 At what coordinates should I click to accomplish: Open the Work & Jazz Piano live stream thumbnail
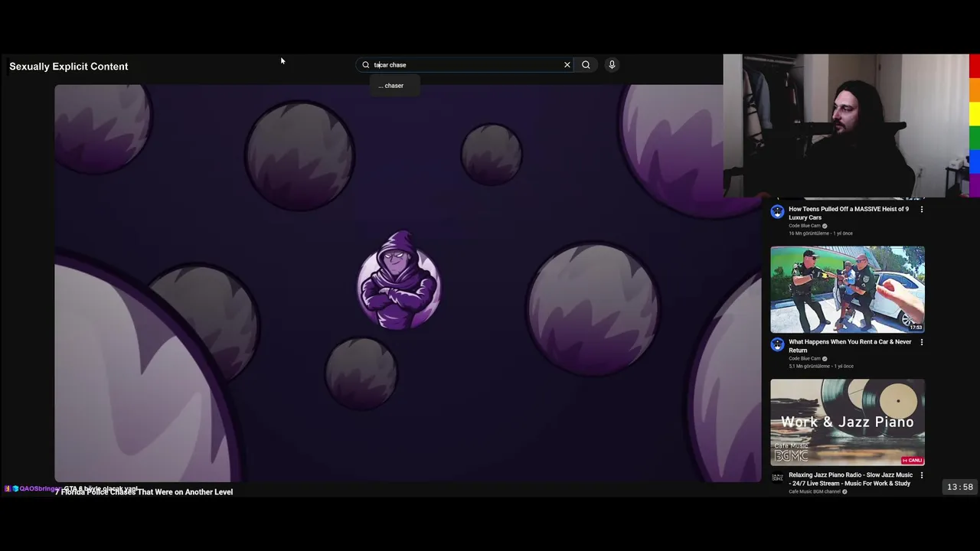pyautogui.click(x=848, y=422)
